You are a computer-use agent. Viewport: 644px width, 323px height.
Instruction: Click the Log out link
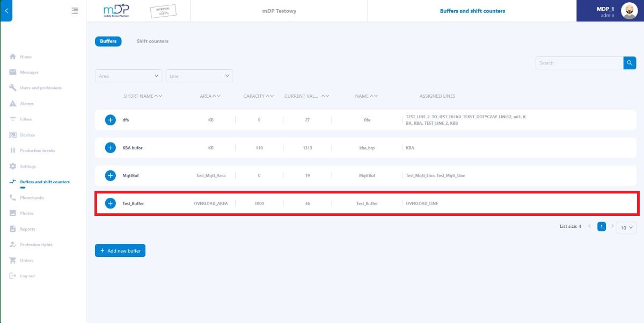tap(27, 276)
